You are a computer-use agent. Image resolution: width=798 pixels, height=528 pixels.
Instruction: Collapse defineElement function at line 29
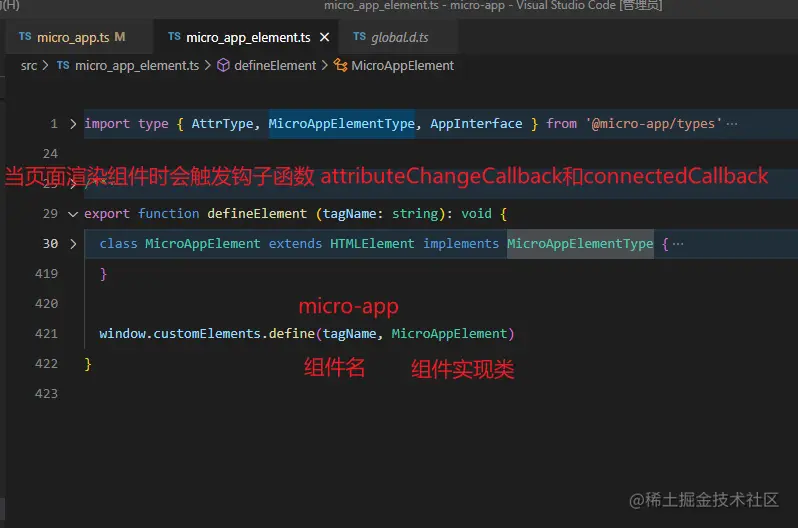tap(73, 214)
